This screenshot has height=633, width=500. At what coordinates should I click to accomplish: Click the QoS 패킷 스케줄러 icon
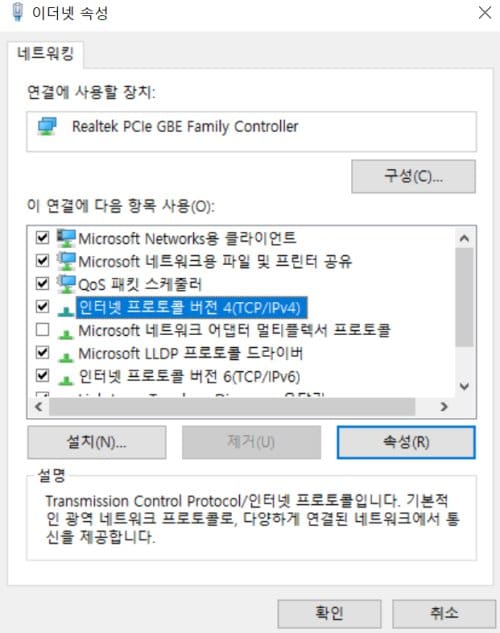(66, 284)
